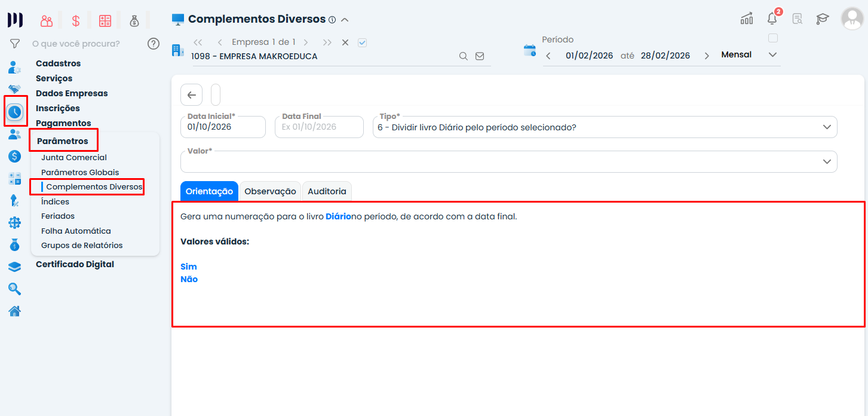
Task: Click the handshake icon in sidebar
Action: pos(15,89)
